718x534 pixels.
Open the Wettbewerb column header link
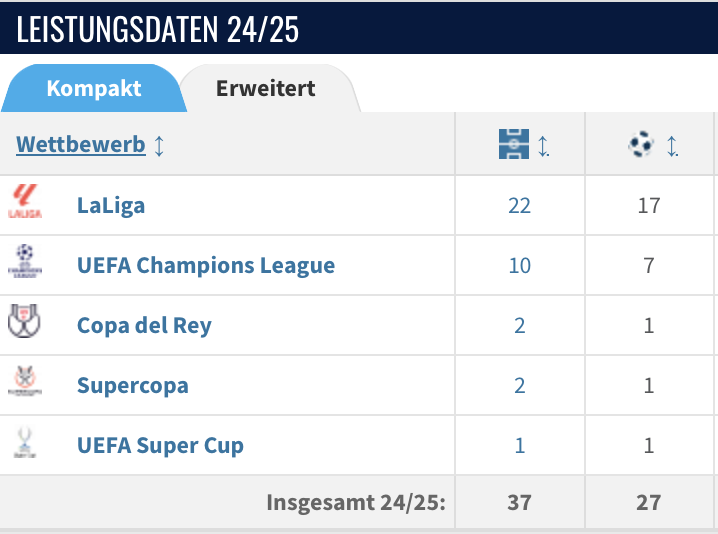click(80, 145)
